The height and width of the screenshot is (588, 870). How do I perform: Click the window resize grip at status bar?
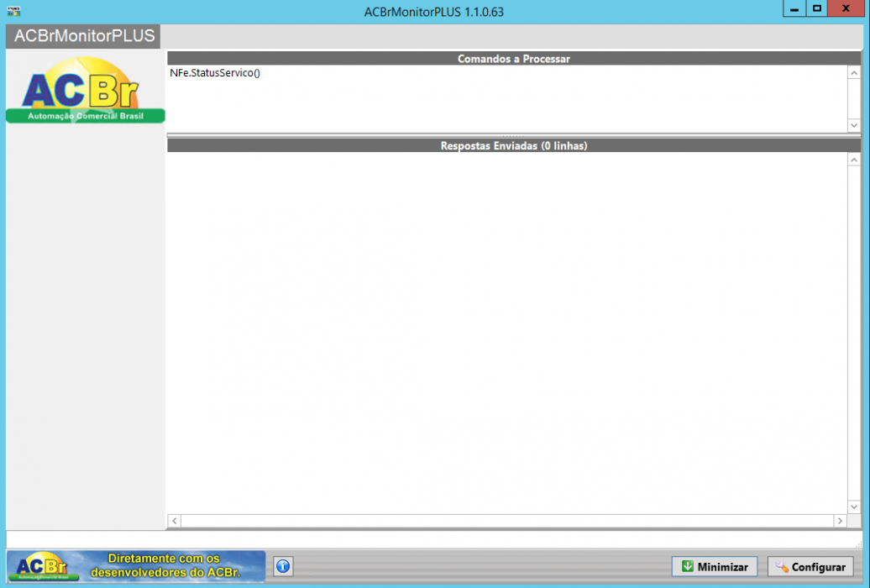pyautogui.click(x=859, y=544)
